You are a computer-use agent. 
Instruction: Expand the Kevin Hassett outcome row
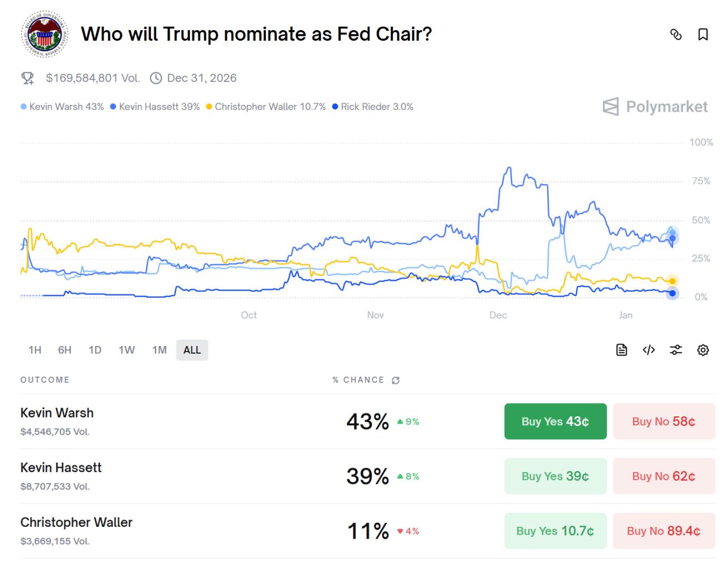pos(61,468)
